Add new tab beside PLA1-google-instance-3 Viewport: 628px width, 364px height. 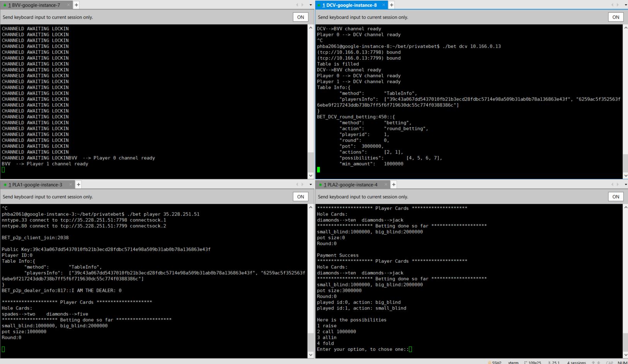pyautogui.click(x=78, y=185)
